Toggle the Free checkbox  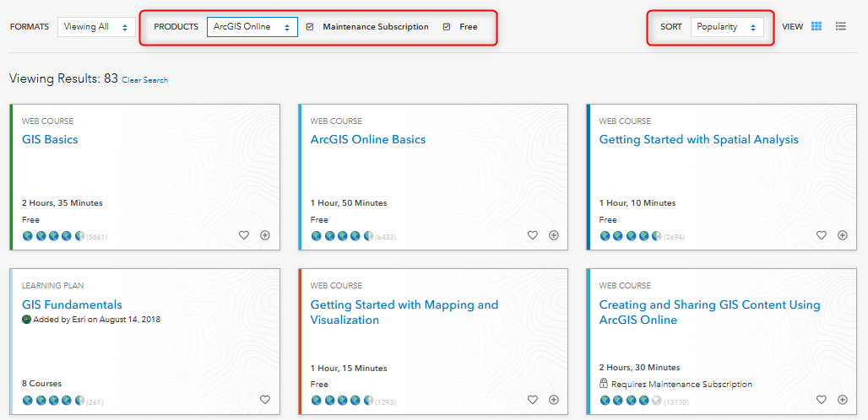(x=447, y=26)
